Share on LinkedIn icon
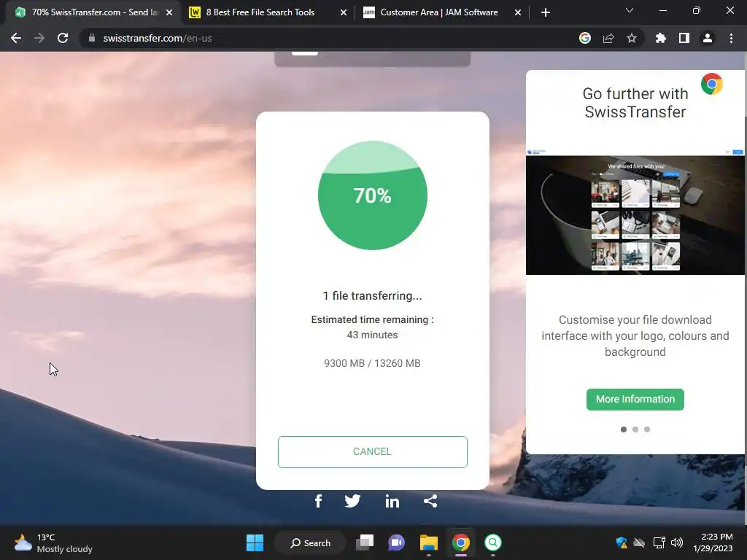The width and height of the screenshot is (747, 560). (x=392, y=501)
